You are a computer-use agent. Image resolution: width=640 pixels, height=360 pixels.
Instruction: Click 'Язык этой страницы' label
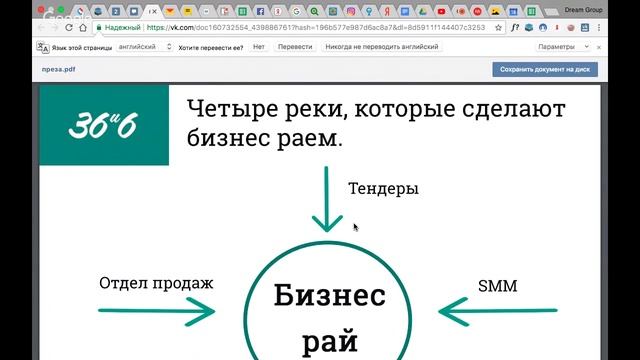82,48
